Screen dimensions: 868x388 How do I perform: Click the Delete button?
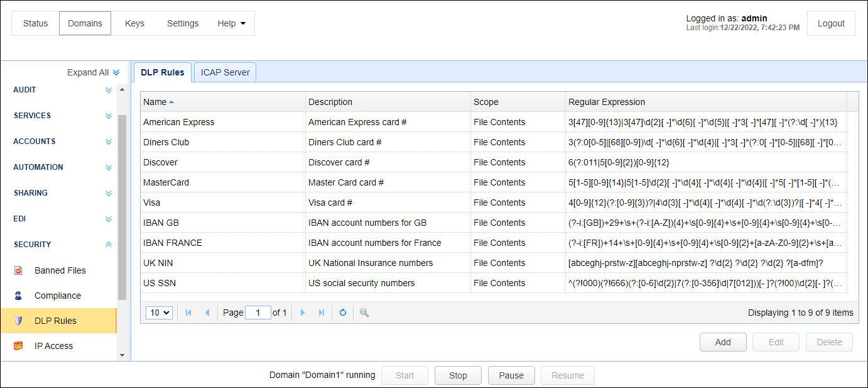click(x=829, y=342)
